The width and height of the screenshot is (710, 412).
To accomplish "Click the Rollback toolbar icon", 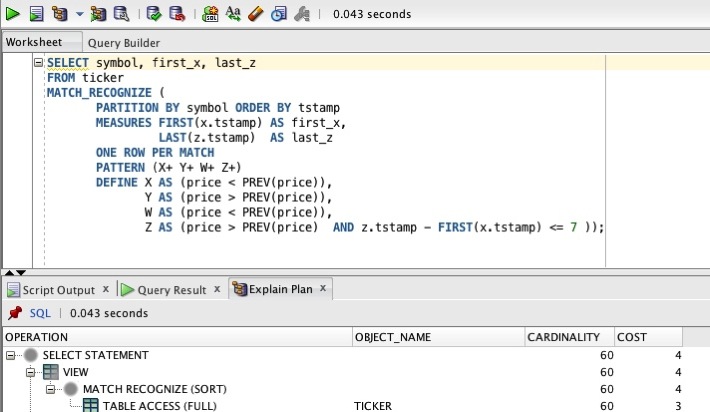I will tap(177, 14).
